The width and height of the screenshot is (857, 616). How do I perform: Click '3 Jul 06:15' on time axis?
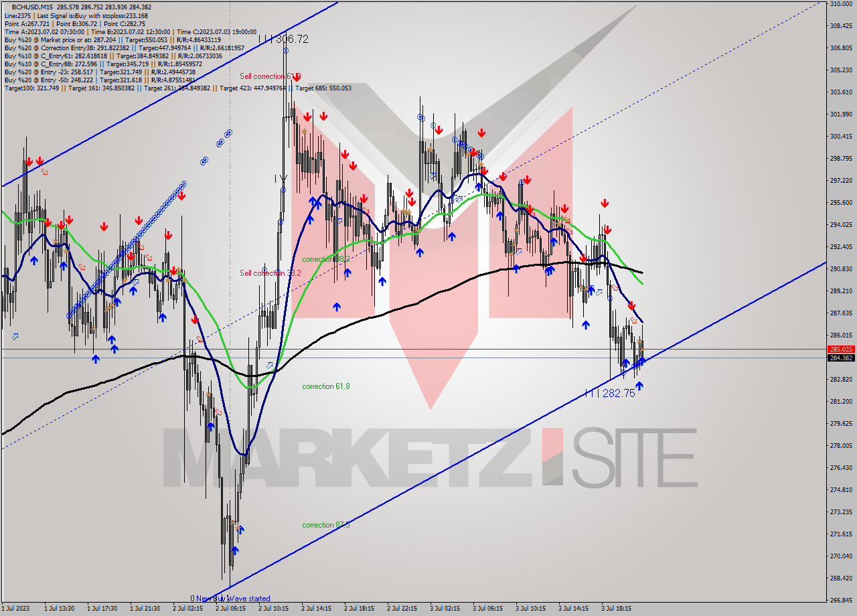(487, 609)
